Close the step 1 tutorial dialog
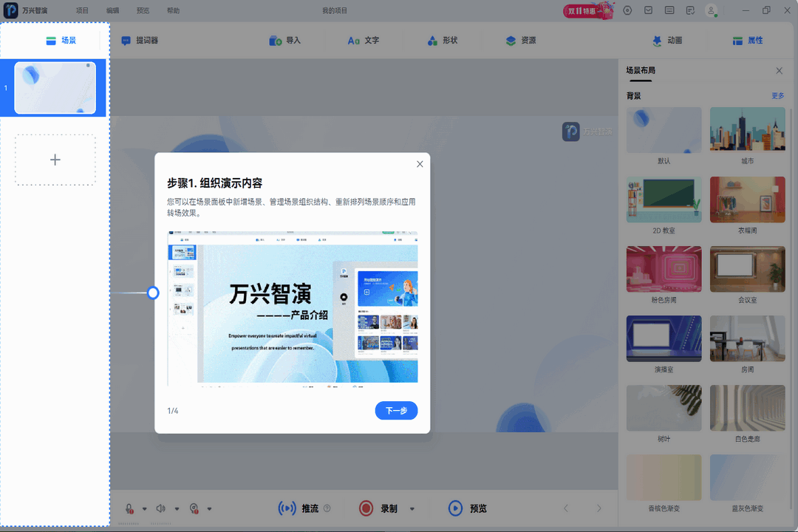Viewport: 798px width, 532px height. [x=420, y=164]
